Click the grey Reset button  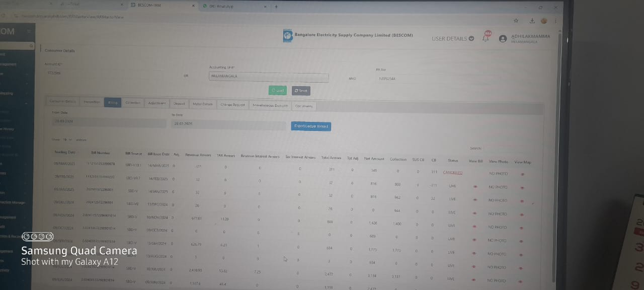(301, 91)
